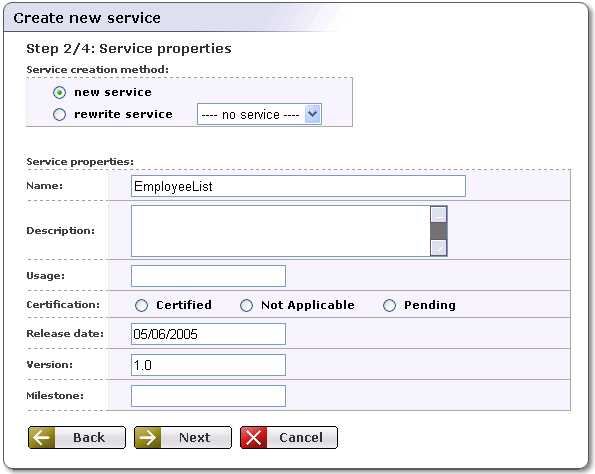The width and height of the screenshot is (595, 474).
Task: Click the Release date field
Action: tap(208, 334)
